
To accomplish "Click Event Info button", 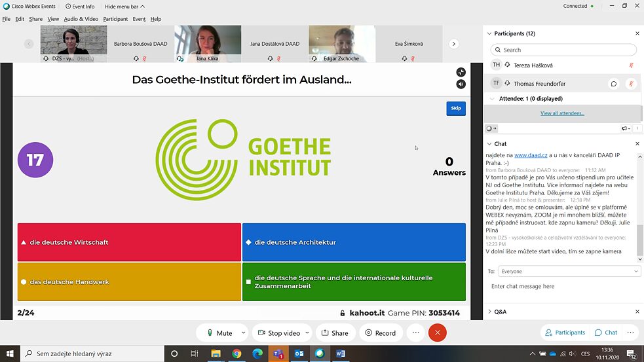I will (x=80, y=7).
